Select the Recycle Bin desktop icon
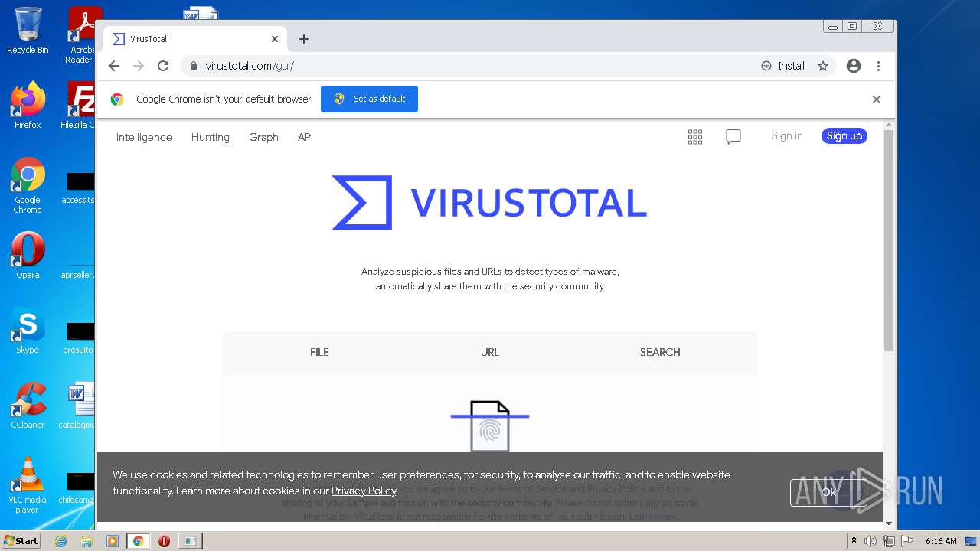Viewport: 980px width, 551px height. click(28, 31)
